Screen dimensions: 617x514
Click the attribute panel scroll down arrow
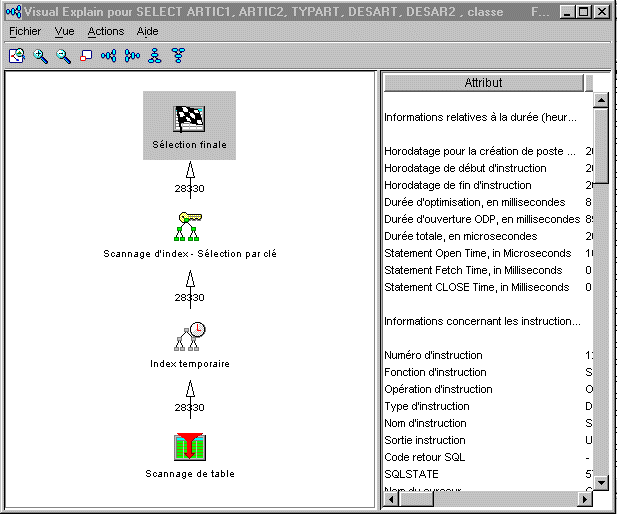point(601,482)
